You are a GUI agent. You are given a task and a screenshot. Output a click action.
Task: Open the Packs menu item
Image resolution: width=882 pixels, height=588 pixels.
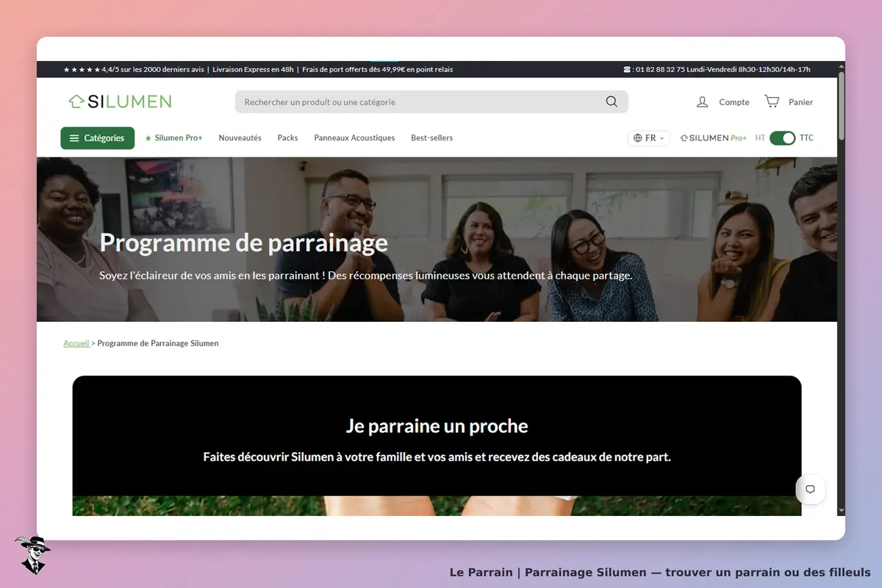(x=288, y=138)
